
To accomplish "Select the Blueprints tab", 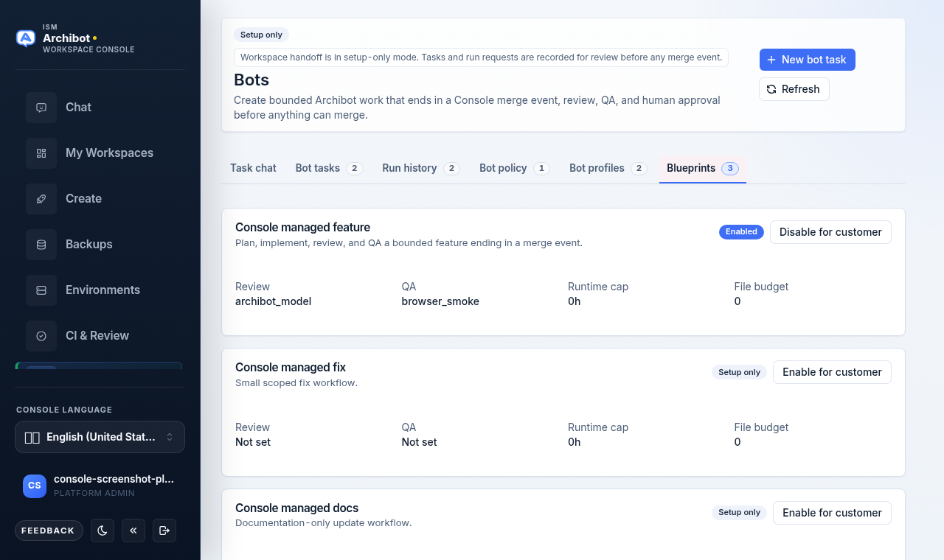I will (x=703, y=168).
